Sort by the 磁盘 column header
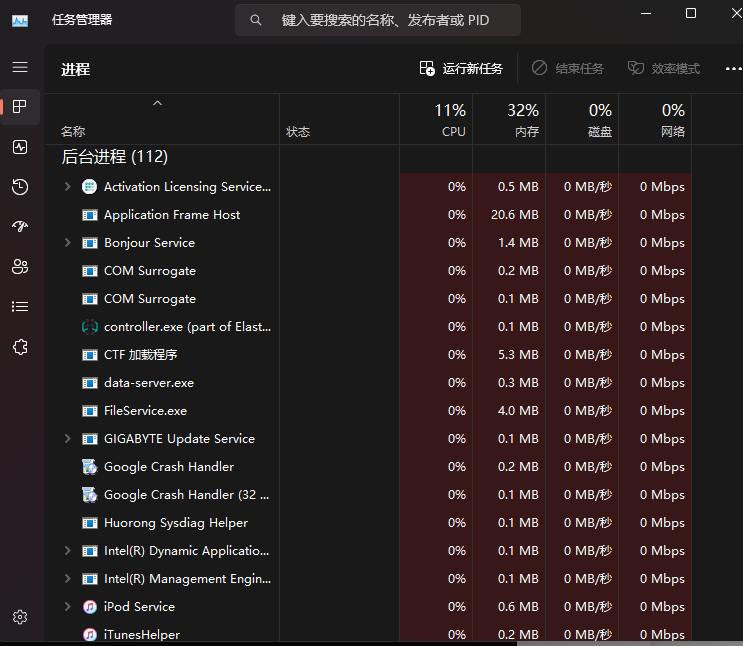Viewport: 743px width, 646px height. pyautogui.click(x=582, y=119)
